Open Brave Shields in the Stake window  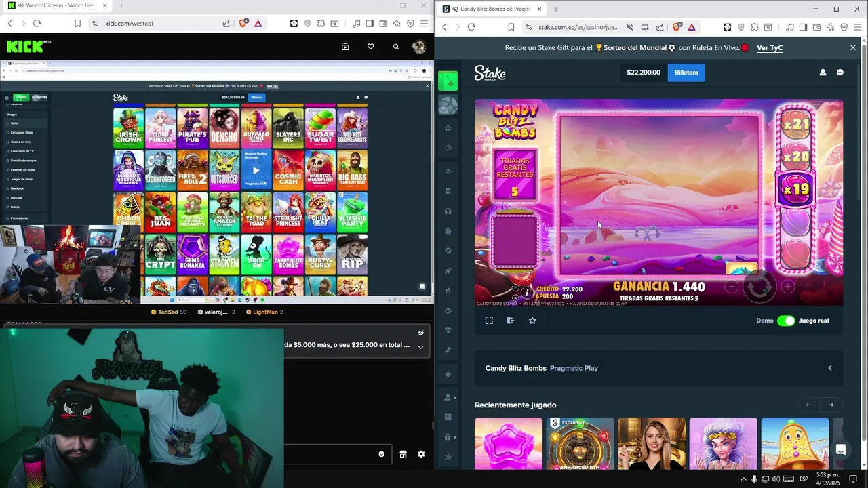tap(677, 27)
